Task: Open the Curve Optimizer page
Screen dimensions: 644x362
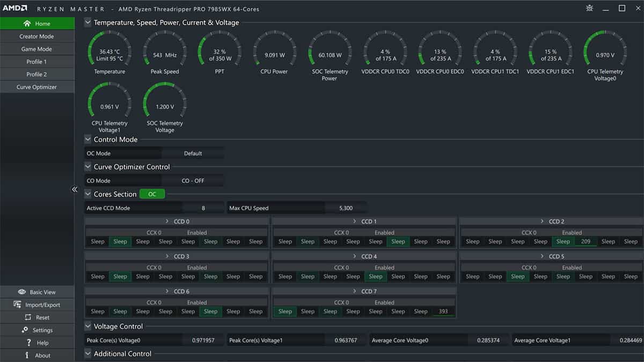Action: tap(38, 86)
